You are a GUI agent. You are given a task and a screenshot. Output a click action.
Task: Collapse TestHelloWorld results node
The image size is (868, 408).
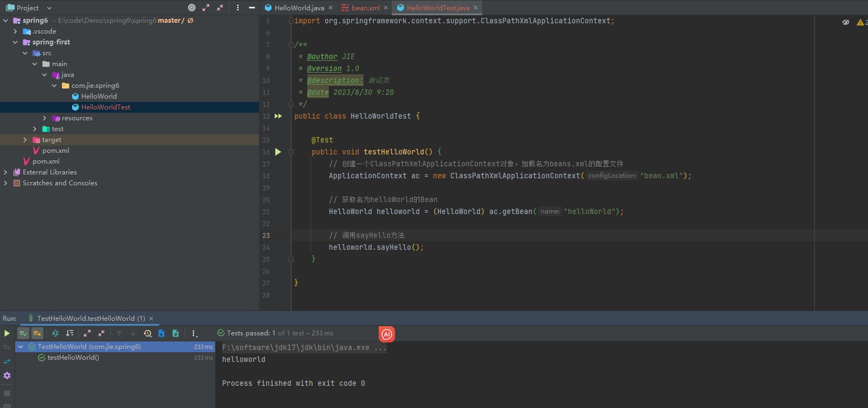coord(21,347)
